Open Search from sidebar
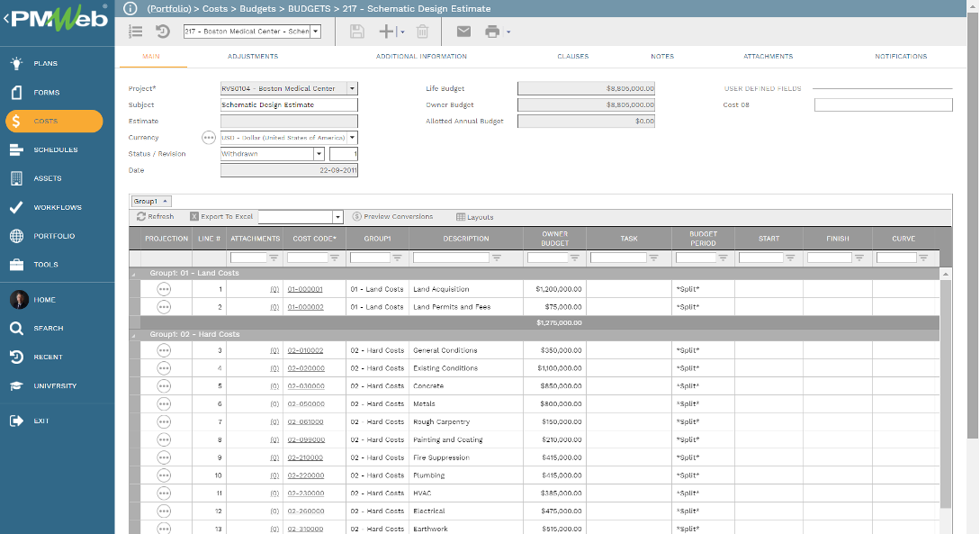 pyautogui.click(x=48, y=329)
